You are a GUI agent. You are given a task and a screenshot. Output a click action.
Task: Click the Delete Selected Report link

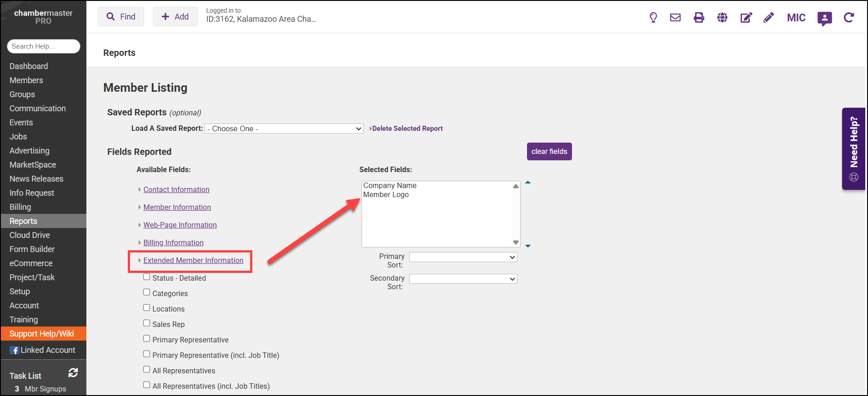pos(407,129)
